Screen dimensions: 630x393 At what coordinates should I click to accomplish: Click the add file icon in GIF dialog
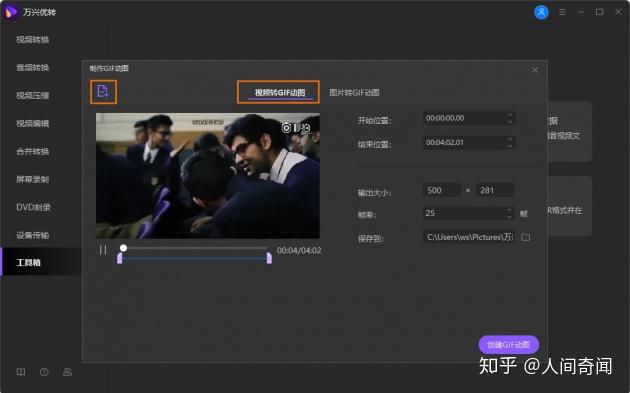[x=103, y=92]
